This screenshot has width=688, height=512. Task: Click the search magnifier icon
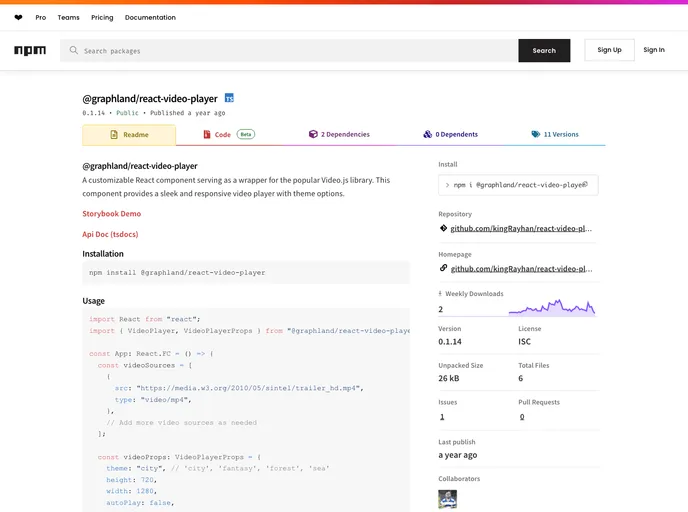point(73,50)
